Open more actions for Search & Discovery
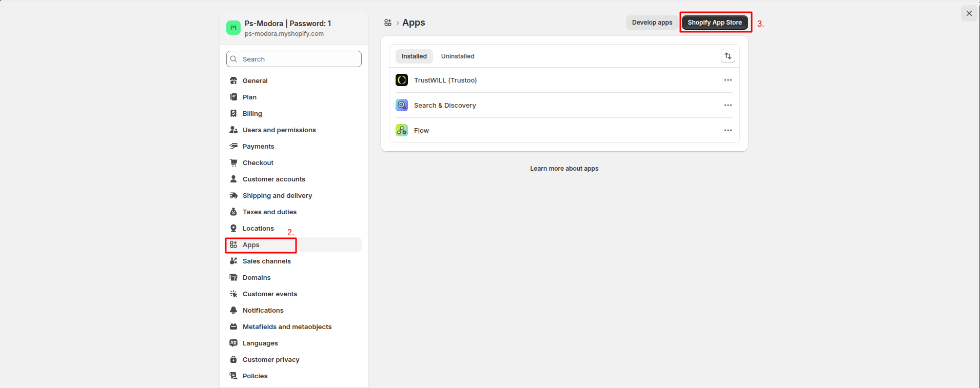The height and width of the screenshot is (388, 980). (728, 105)
